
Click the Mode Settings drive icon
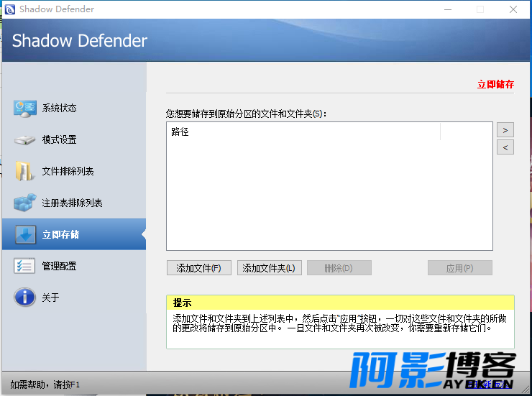24,140
